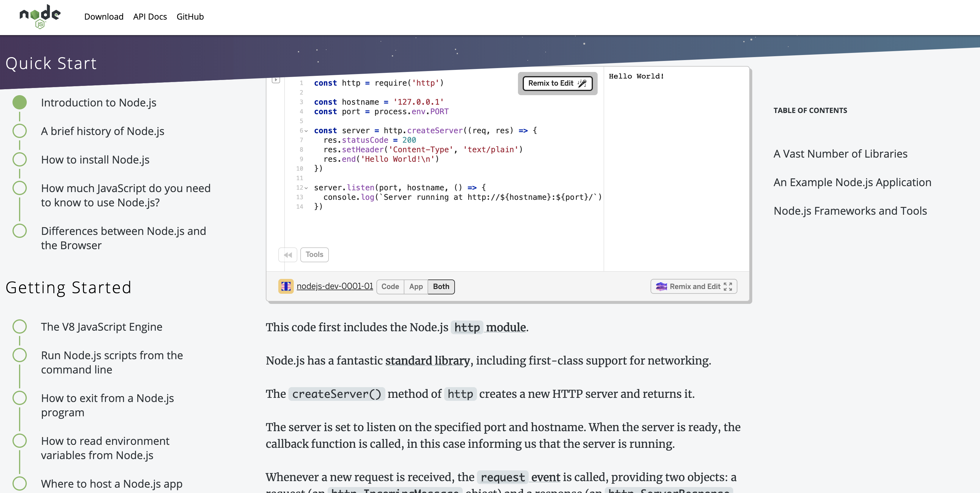Click the fullscreen arrows in Remix and Edit
The height and width of the screenshot is (493, 980).
pos(728,286)
